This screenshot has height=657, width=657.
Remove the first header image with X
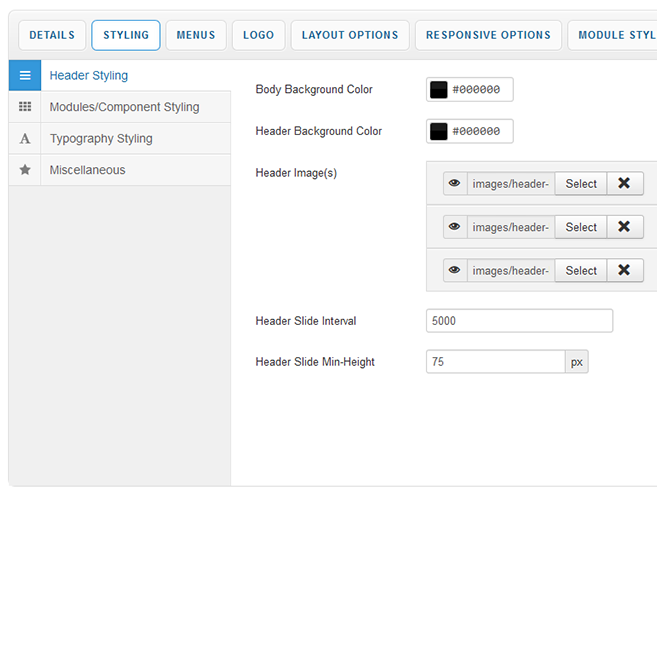624,184
